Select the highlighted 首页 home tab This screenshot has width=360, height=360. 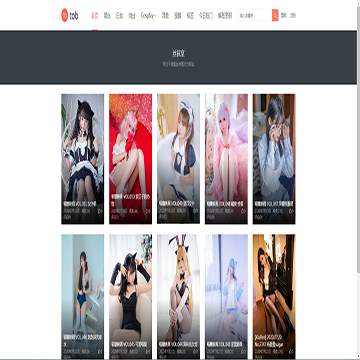pyautogui.click(x=95, y=15)
